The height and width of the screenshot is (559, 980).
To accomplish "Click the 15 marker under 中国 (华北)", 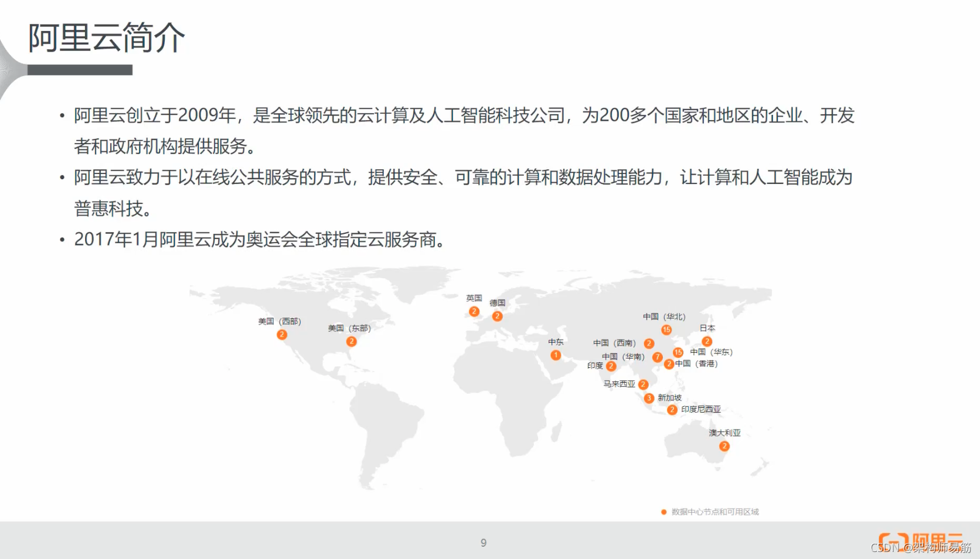I will (666, 330).
